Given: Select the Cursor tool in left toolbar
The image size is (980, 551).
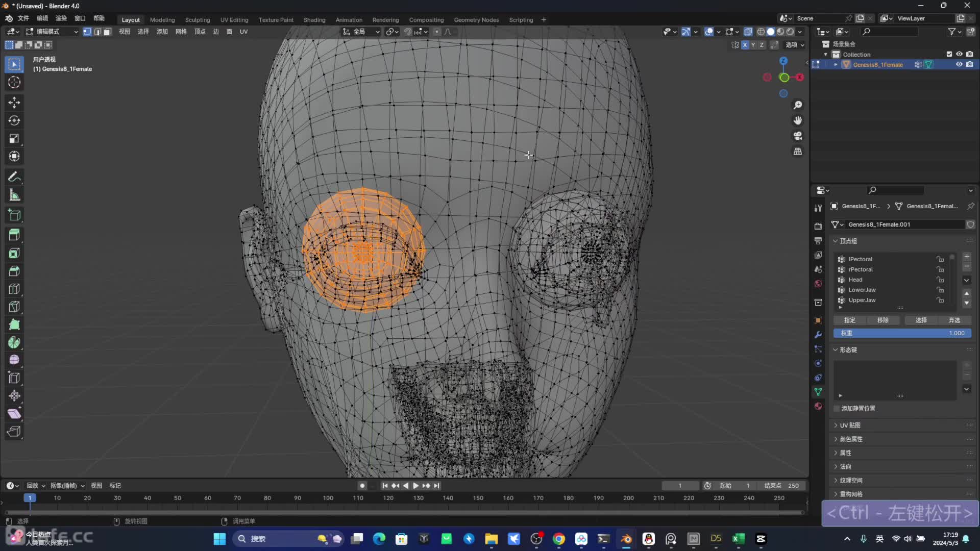Looking at the screenshot, I should (x=14, y=82).
